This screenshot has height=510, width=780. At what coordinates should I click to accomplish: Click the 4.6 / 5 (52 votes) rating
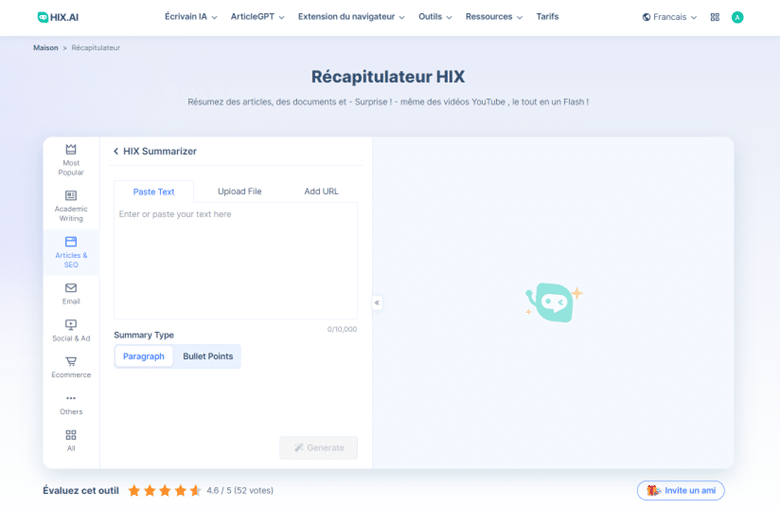pos(240,491)
